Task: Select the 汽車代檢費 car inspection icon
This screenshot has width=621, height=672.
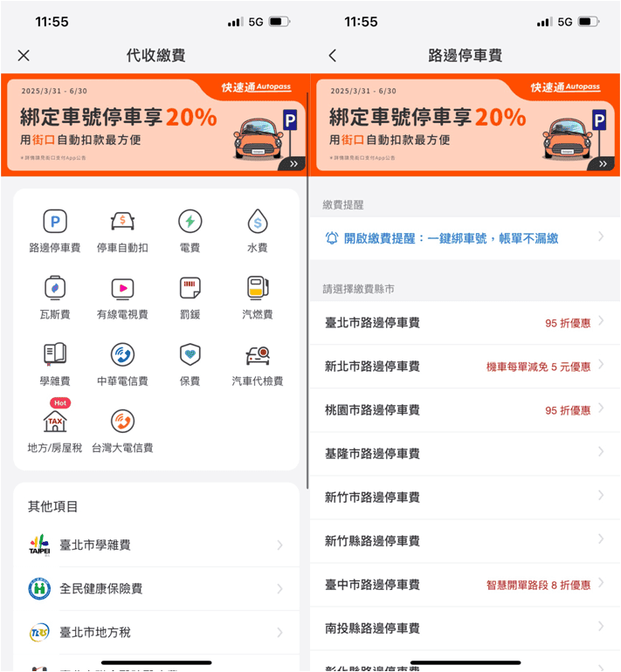Action: pos(258,355)
